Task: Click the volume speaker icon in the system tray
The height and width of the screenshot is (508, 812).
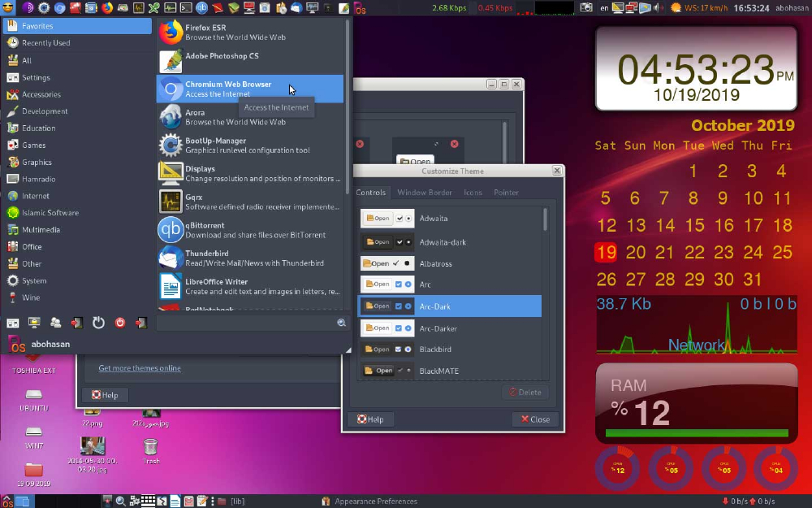Action: coord(658,8)
